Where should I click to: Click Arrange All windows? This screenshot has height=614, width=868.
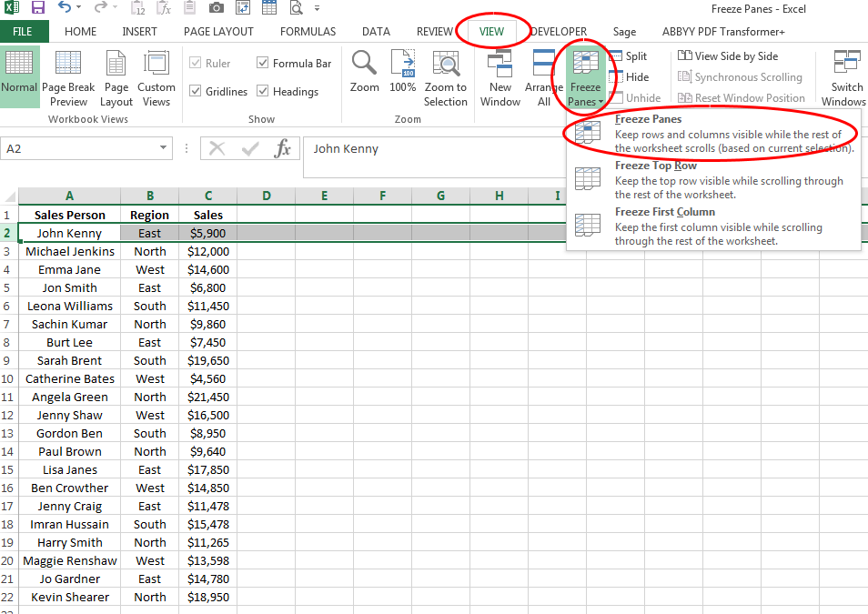[x=543, y=78]
